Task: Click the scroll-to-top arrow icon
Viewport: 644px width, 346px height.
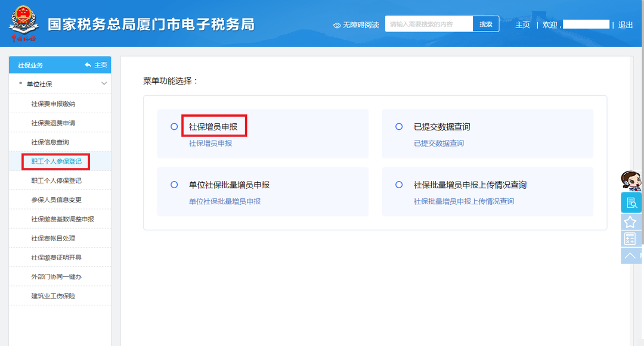Action: point(630,256)
